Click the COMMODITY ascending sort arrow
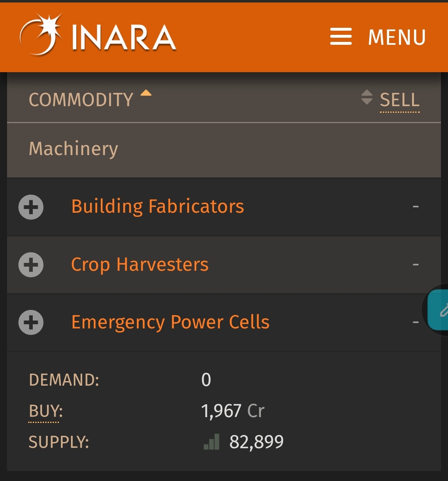Screen dimensions: 448x481 click(146, 93)
